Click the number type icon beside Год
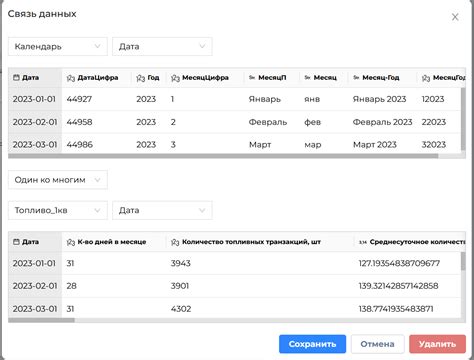 (x=141, y=78)
